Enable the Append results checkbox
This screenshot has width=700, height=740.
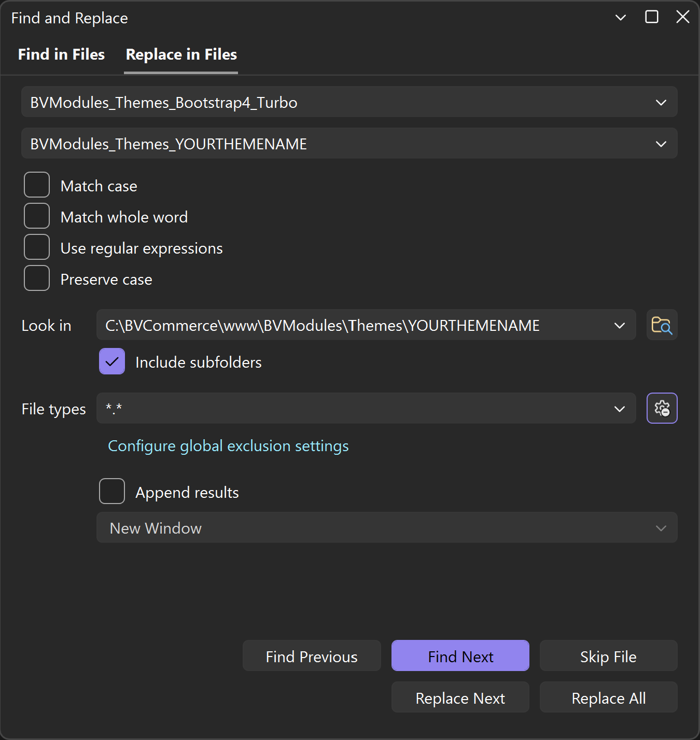tap(112, 491)
